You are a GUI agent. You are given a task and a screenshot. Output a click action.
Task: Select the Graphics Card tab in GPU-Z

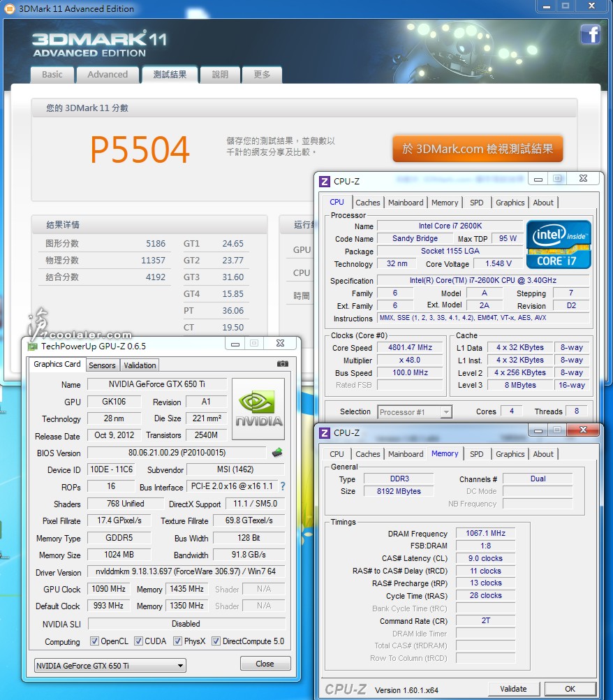[x=57, y=364]
